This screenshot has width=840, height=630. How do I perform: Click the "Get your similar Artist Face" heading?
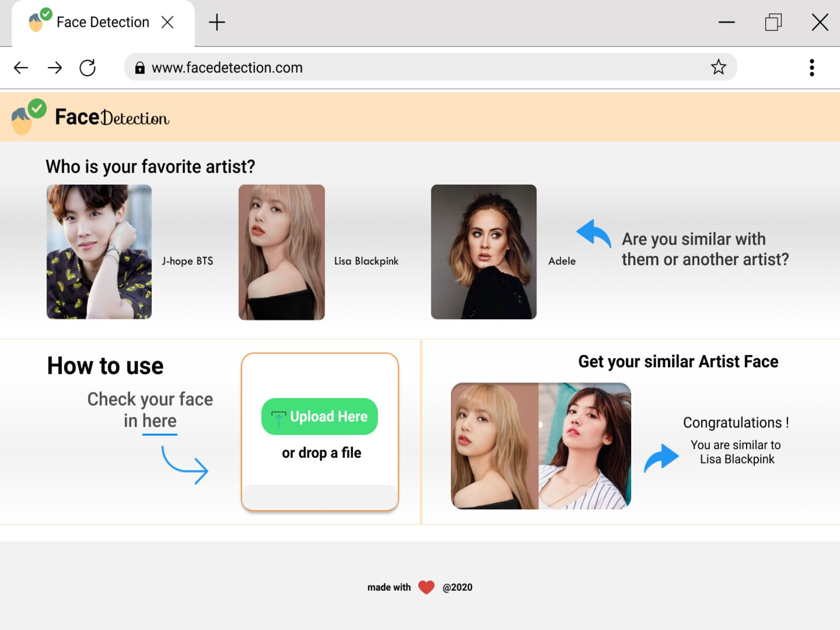[x=678, y=361]
